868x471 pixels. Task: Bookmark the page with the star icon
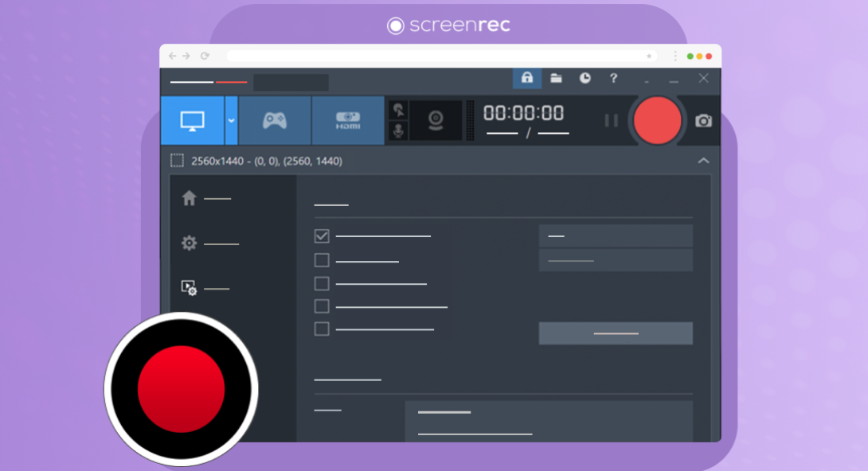point(649,56)
